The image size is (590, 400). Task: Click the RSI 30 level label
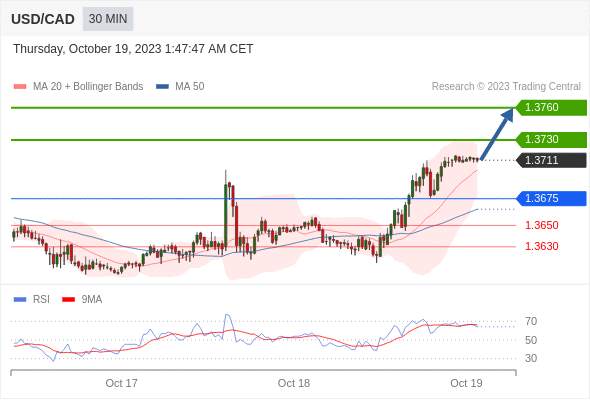coord(531,358)
